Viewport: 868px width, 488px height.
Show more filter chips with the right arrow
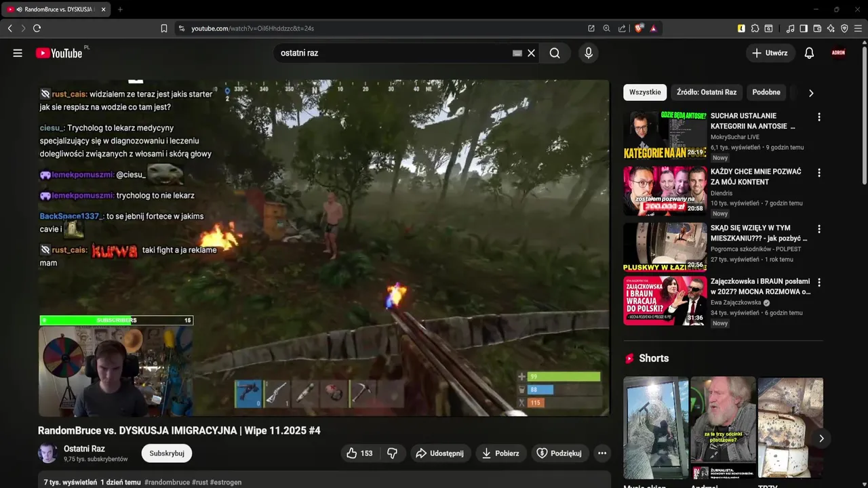[x=811, y=93]
